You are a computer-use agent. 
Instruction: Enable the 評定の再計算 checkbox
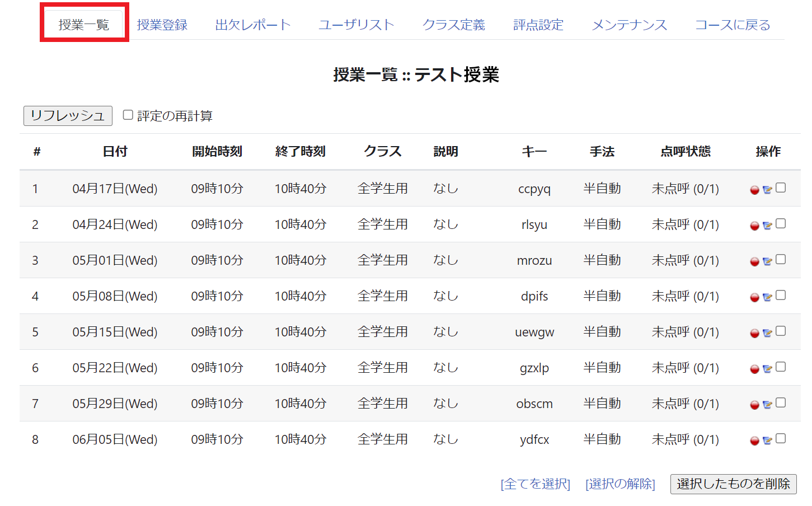coord(128,115)
